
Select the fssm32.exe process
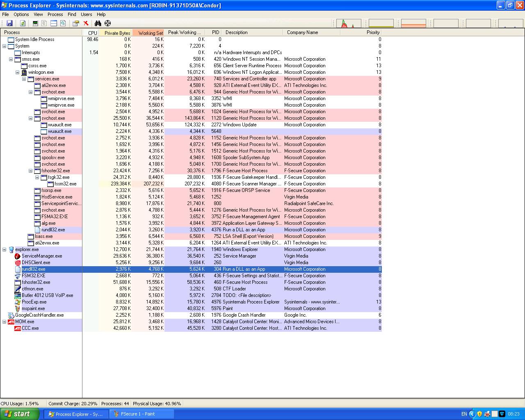point(65,184)
